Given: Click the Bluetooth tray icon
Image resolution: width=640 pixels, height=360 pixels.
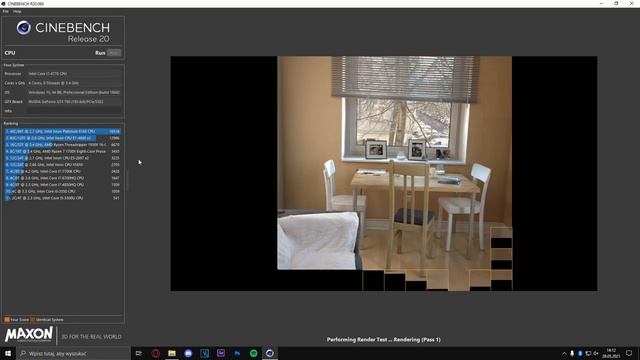Looking at the screenshot, I should (580, 353).
